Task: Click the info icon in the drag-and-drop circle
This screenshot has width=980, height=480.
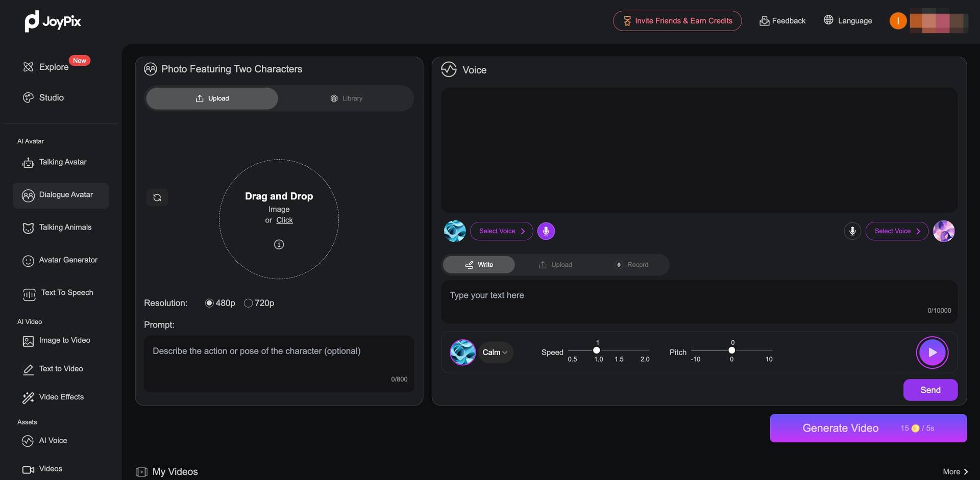Action: tap(279, 244)
